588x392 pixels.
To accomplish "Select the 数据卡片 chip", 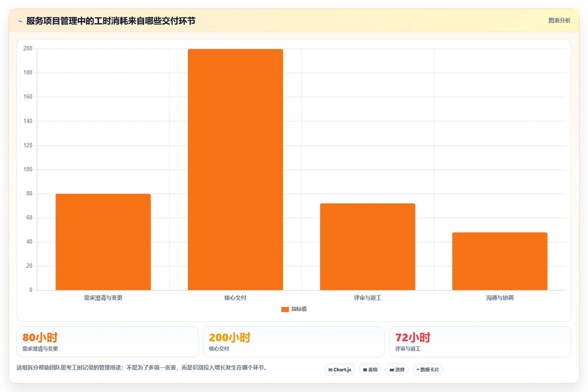I will [428, 370].
